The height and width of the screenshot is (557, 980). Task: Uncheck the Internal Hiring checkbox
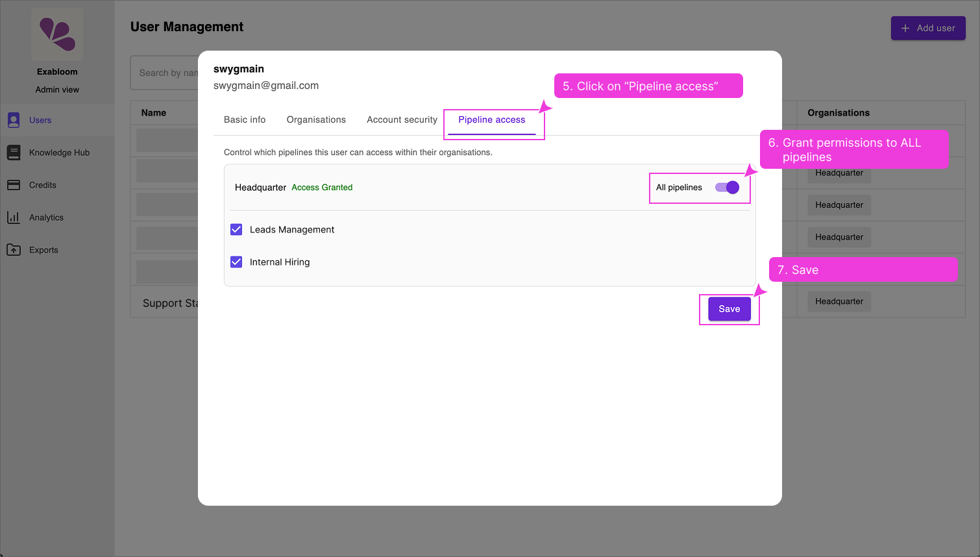236,262
